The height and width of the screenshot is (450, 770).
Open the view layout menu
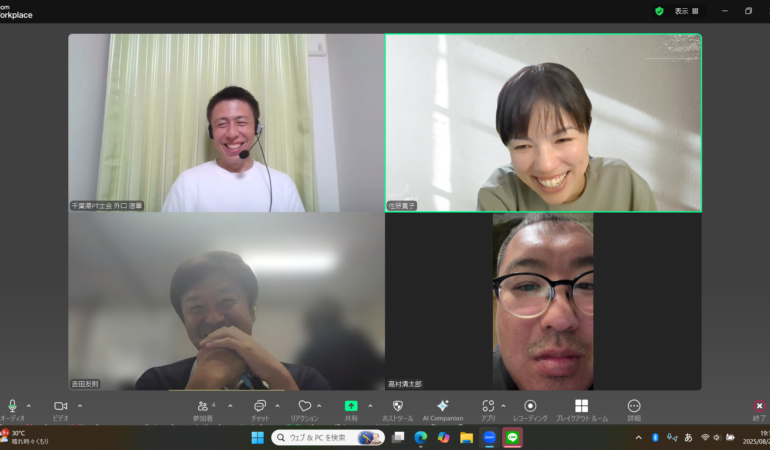tap(685, 11)
